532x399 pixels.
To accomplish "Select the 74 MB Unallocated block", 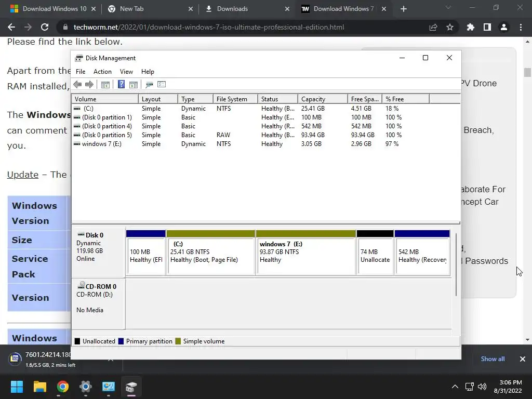I will (x=375, y=252).
